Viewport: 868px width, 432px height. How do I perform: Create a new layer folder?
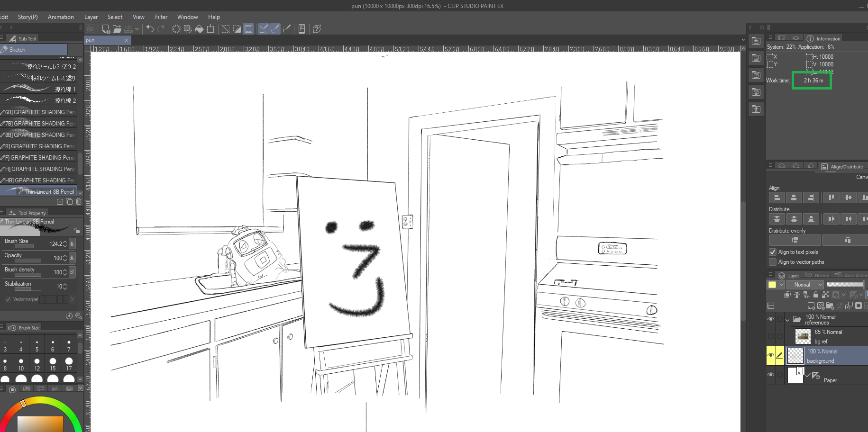pos(830,306)
